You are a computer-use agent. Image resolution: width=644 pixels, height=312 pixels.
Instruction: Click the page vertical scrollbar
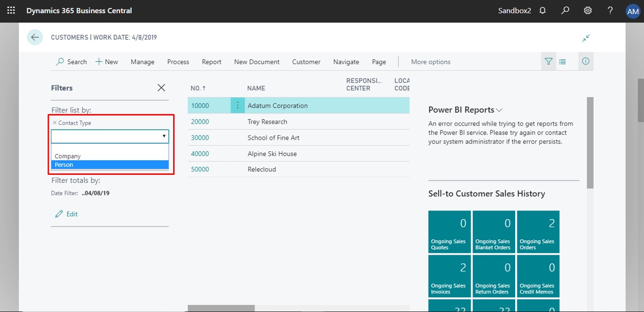640,100
